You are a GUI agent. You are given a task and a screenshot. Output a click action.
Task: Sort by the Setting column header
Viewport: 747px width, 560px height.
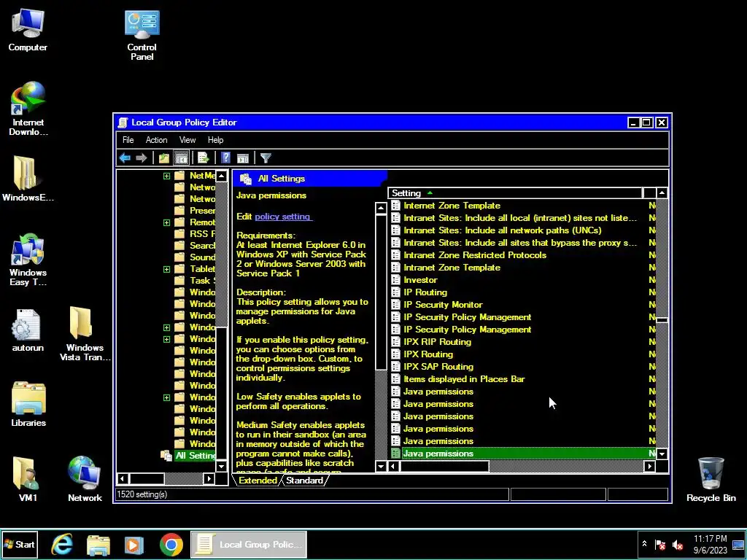(515, 192)
